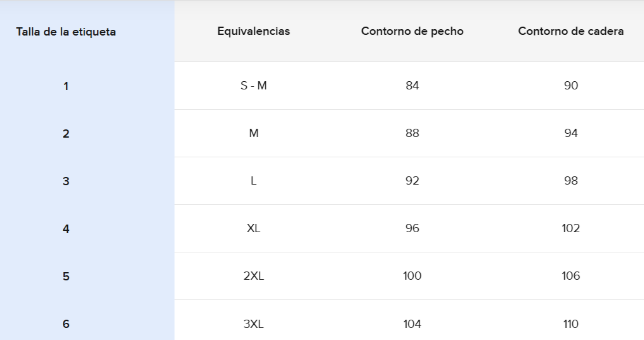Select label size 2 cell

click(66, 134)
